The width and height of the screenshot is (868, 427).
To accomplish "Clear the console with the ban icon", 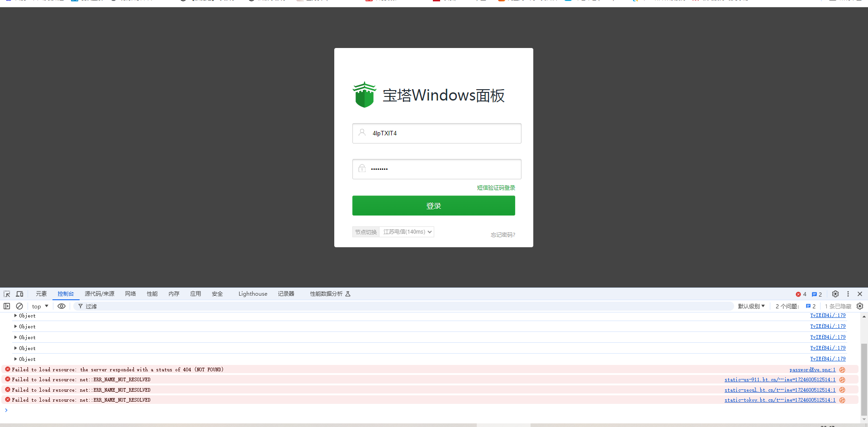I will click(19, 306).
